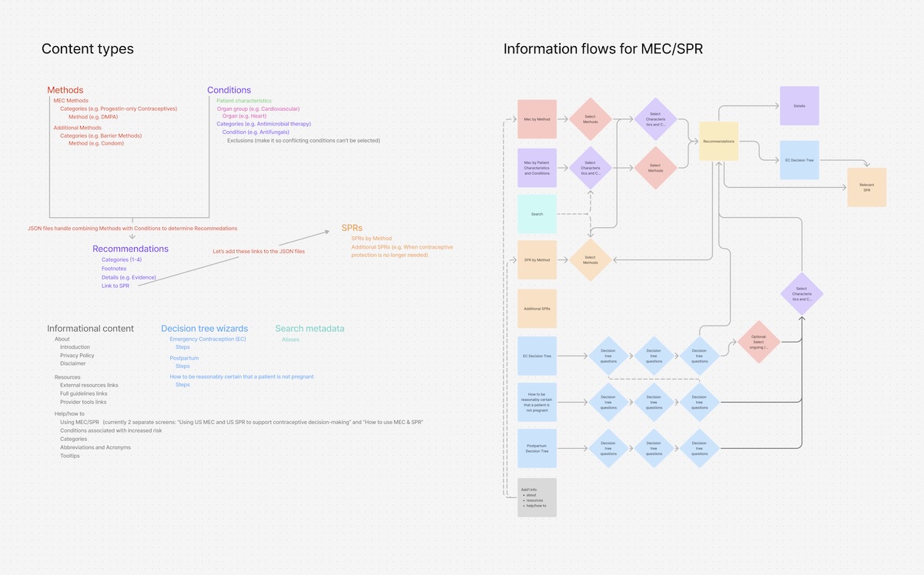Select the "Mec by Method" pink node

click(x=537, y=120)
